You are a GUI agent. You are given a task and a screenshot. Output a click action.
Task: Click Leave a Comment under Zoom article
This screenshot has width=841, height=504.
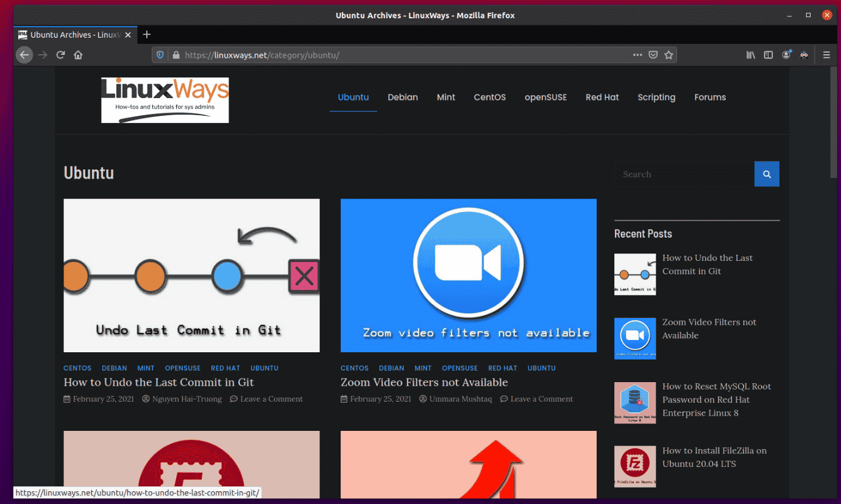pyautogui.click(x=542, y=399)
